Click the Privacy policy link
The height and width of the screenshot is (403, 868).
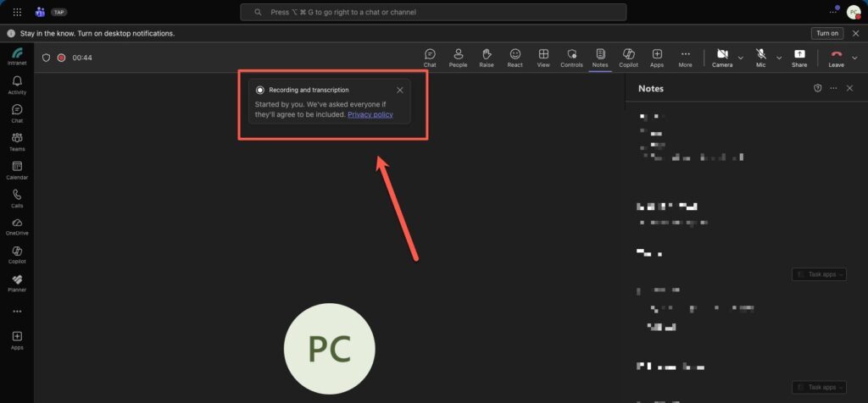pos(370,114)
